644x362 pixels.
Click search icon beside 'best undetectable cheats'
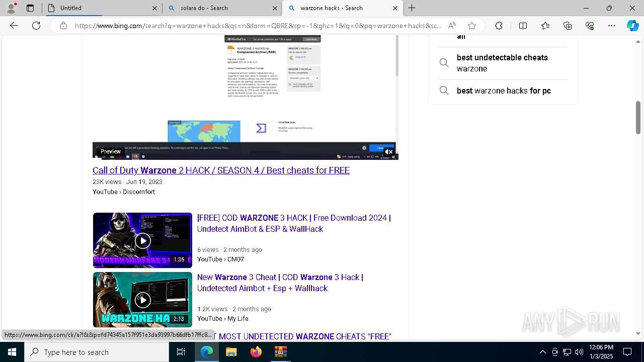pos(444,63)
